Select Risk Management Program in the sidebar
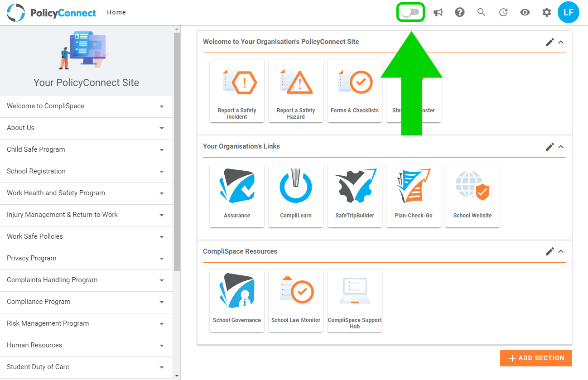Image resolution: width=588 pixels, height=380 pixels. (x=86, y=324)
